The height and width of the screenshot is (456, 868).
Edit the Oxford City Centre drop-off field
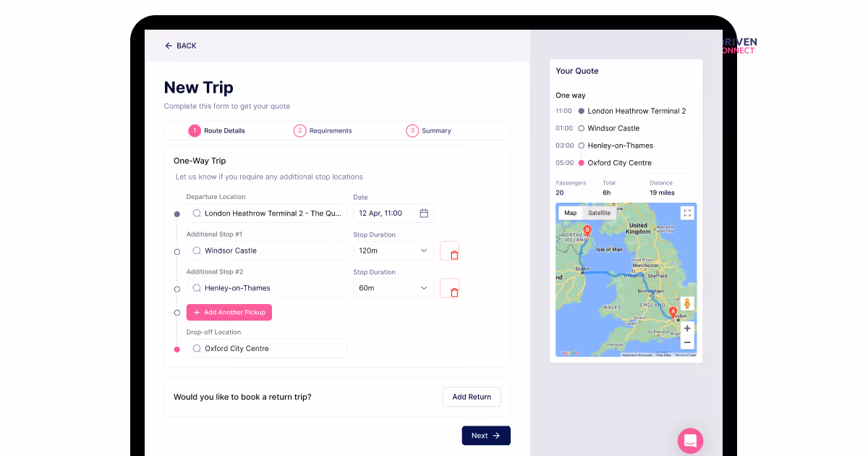point(266,348)
